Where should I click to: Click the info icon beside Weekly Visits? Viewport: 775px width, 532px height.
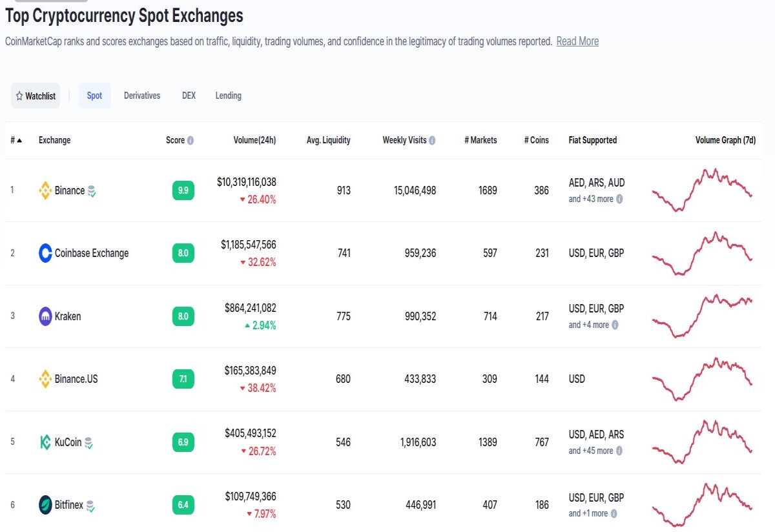[x=432, y=140]
